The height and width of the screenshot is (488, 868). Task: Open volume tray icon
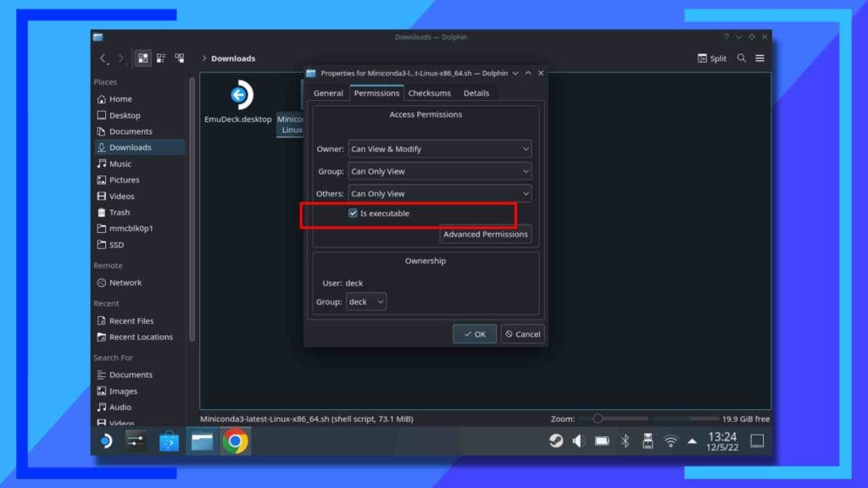pos(578,441)
